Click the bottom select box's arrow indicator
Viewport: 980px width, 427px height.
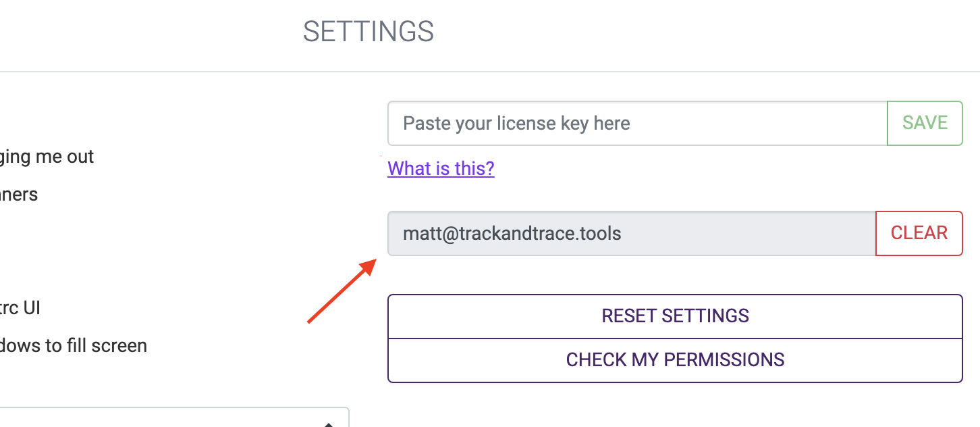(329, 423)
